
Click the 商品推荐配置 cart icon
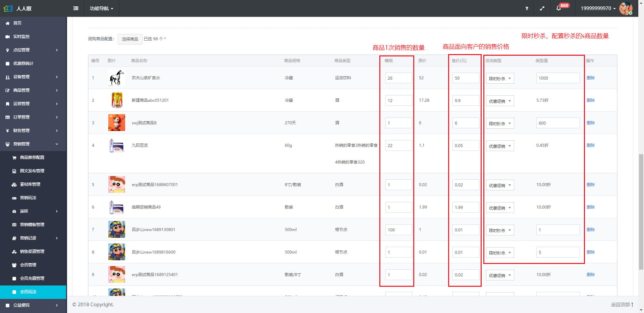(14, 158)
